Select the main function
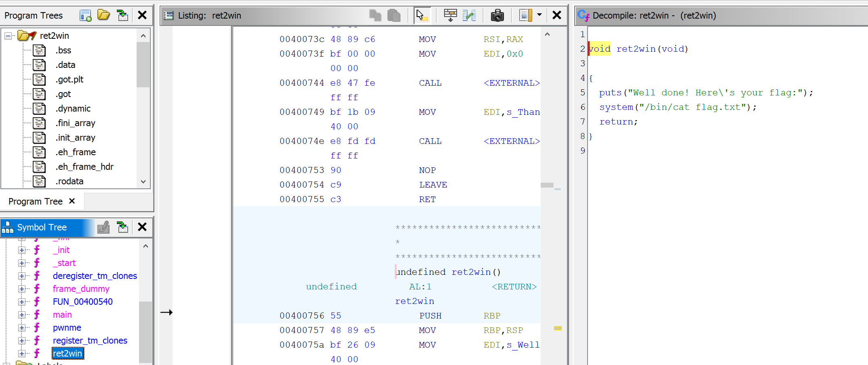This screenshot has width=868, height=365. (x=62, y=315)
